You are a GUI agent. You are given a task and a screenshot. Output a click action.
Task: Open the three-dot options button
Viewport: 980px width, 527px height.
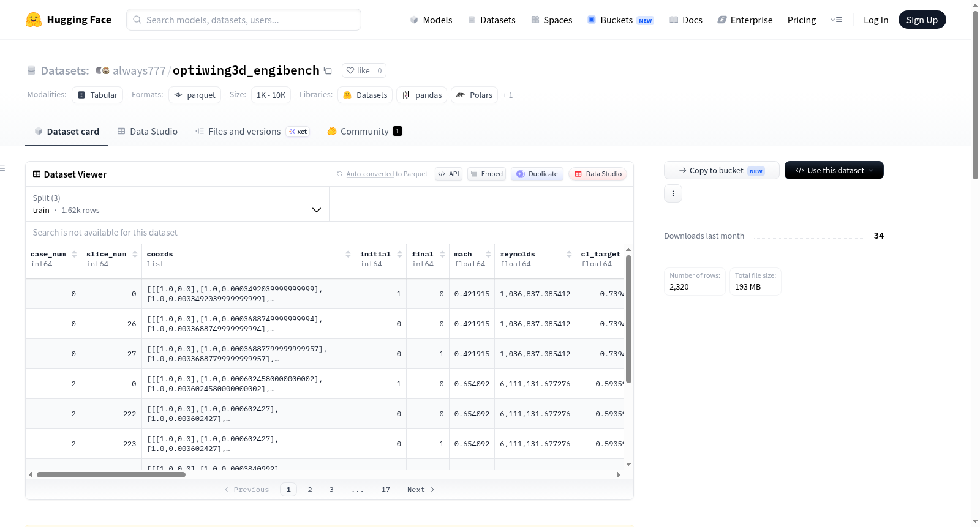point(673,193)
